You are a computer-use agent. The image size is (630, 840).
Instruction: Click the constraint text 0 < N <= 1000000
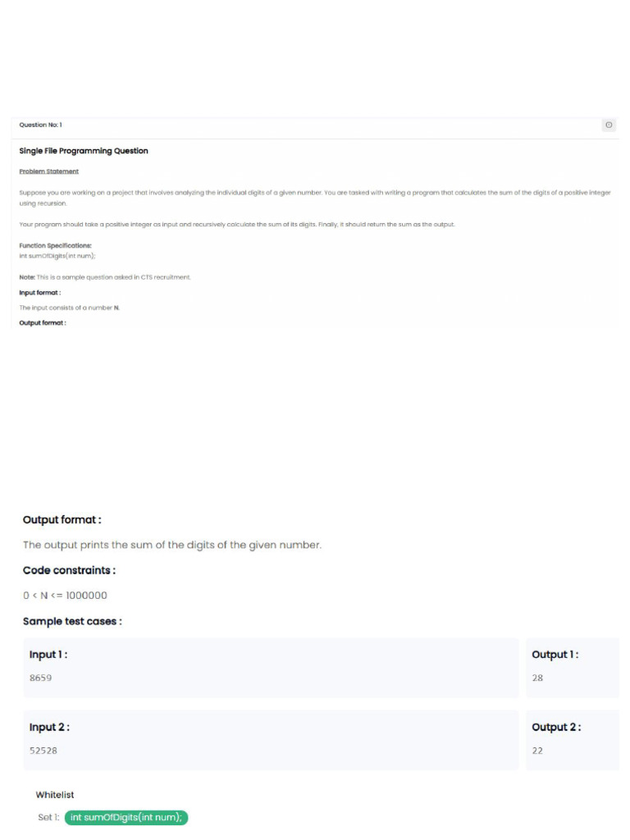click(x=65, y=596)
